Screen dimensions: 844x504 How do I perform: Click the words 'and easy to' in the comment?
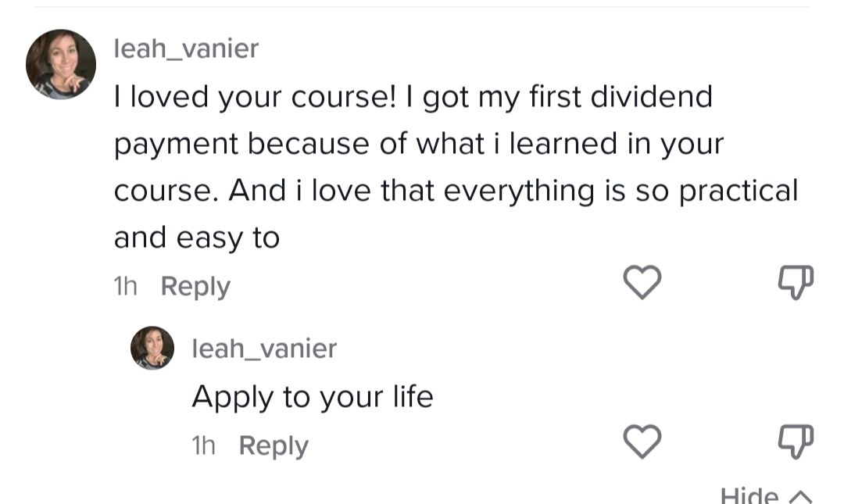(x=197, y=238)
